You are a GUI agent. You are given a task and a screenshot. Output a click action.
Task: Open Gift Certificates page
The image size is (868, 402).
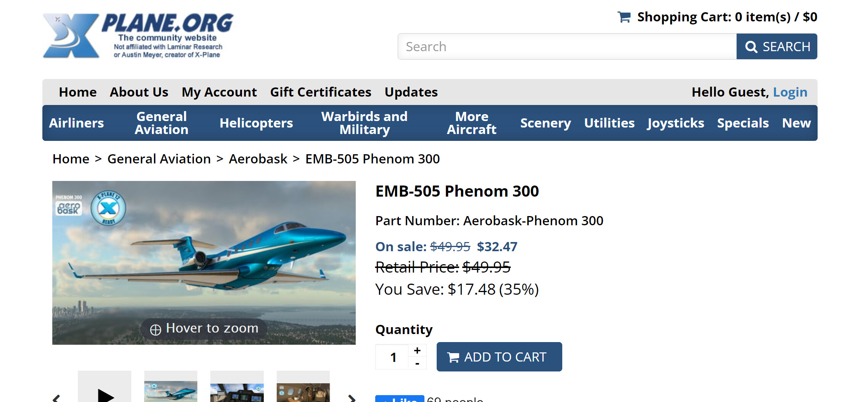pyautogui.click(x=321, y=92)
